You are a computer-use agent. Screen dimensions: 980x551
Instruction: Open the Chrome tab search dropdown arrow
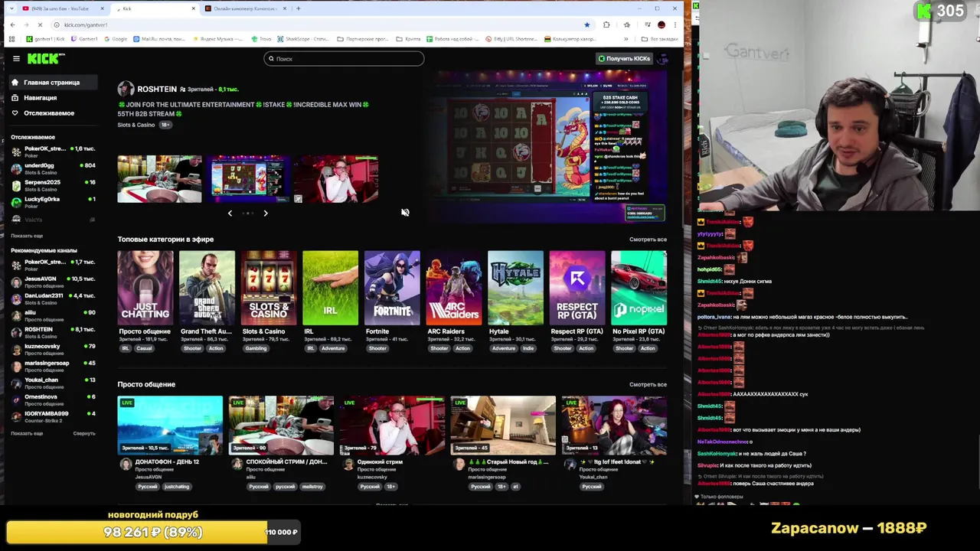tap(11, 8)
